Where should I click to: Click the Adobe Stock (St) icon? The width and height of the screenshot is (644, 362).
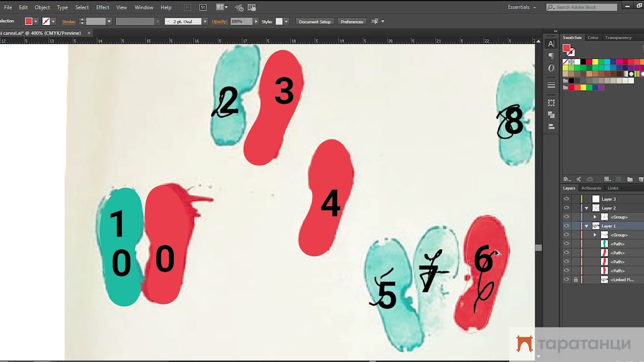point(203,8)
